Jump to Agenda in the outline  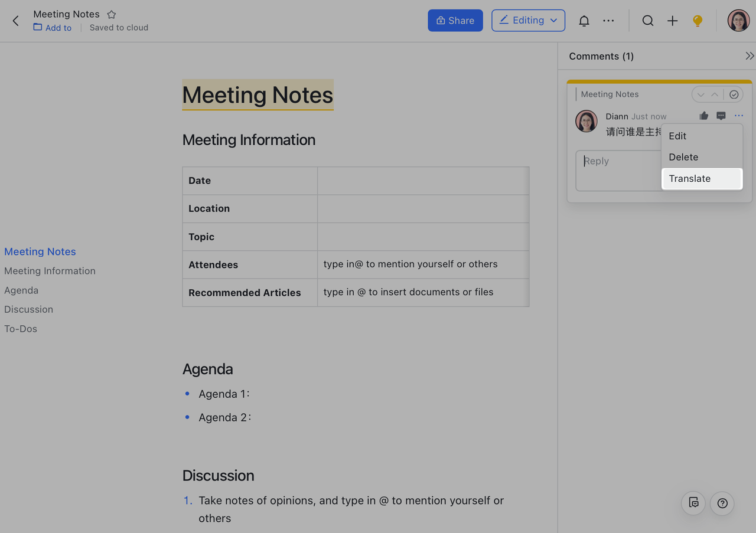pyautogui.click(x=21, y=290)
